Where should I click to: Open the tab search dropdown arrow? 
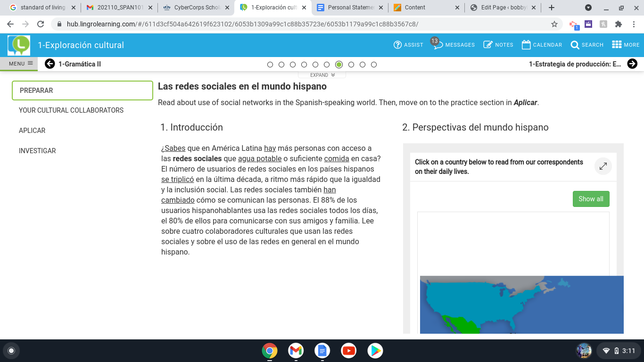(588, 8)
